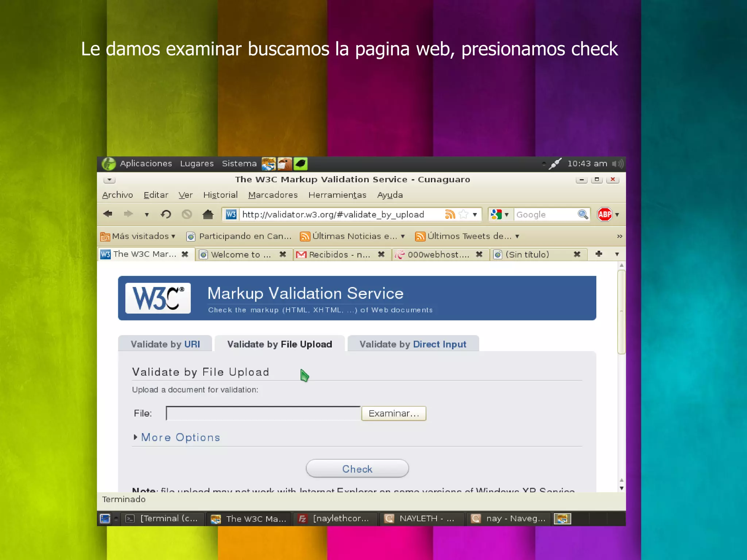Open Participando en Can... bookmark
The image size is (747, 560).
239,236
